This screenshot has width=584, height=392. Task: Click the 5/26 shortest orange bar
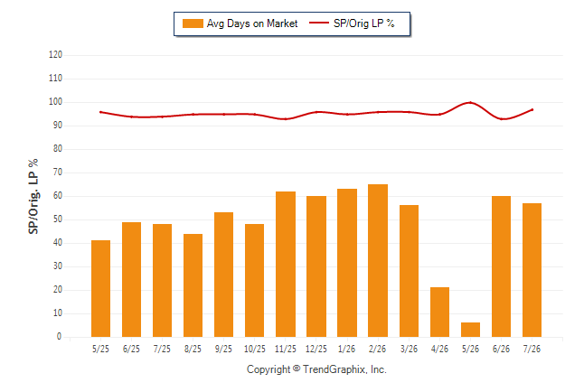click(470, 330)
